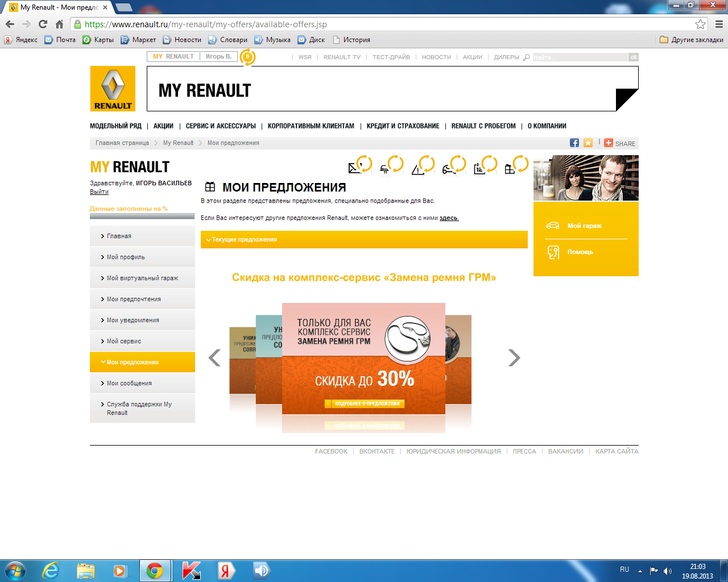Click the search ok button
Screen dimensions: 728x582
click(x=634, y=57)
